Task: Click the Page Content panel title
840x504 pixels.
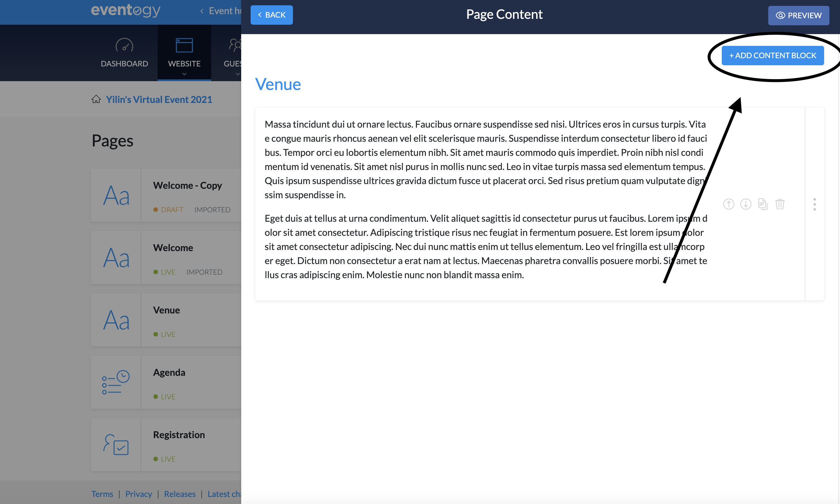Action: (504, 14)
